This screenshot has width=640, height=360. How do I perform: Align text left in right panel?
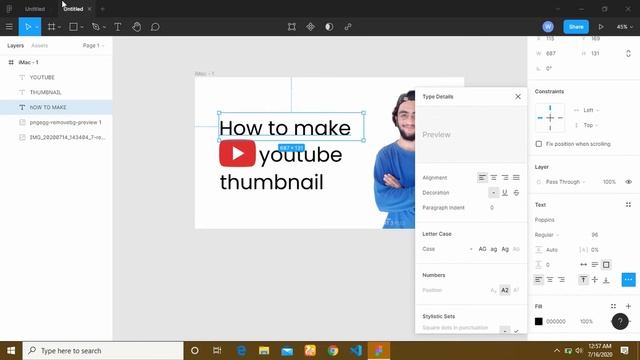coord(539,280)
